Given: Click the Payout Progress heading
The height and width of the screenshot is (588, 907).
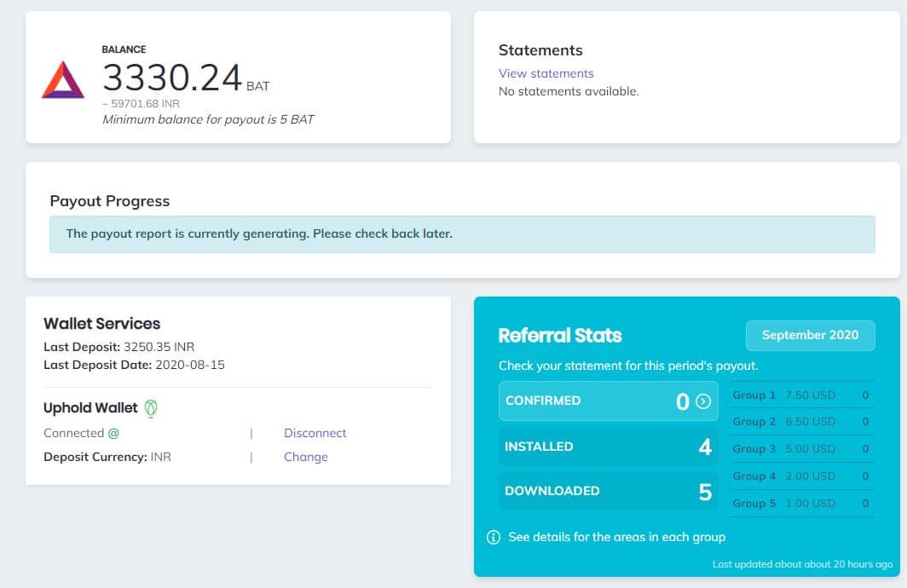Looking at the screenshot, I should (110, 201).
